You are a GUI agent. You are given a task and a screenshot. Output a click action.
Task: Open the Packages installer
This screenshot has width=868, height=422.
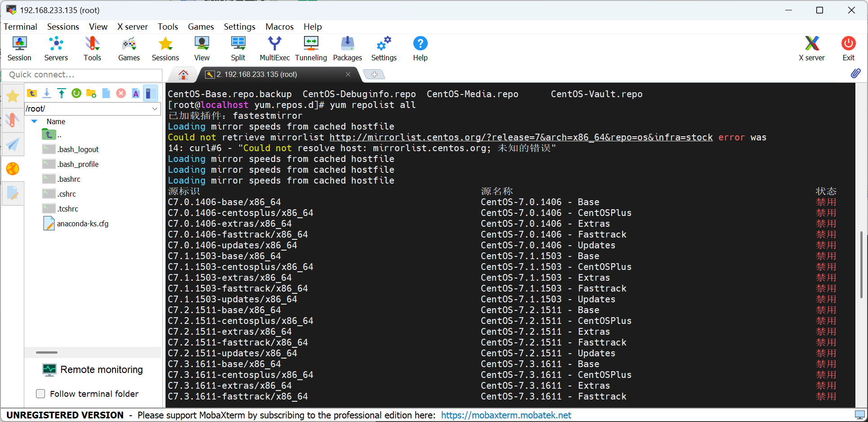click(x=347, y=48)
